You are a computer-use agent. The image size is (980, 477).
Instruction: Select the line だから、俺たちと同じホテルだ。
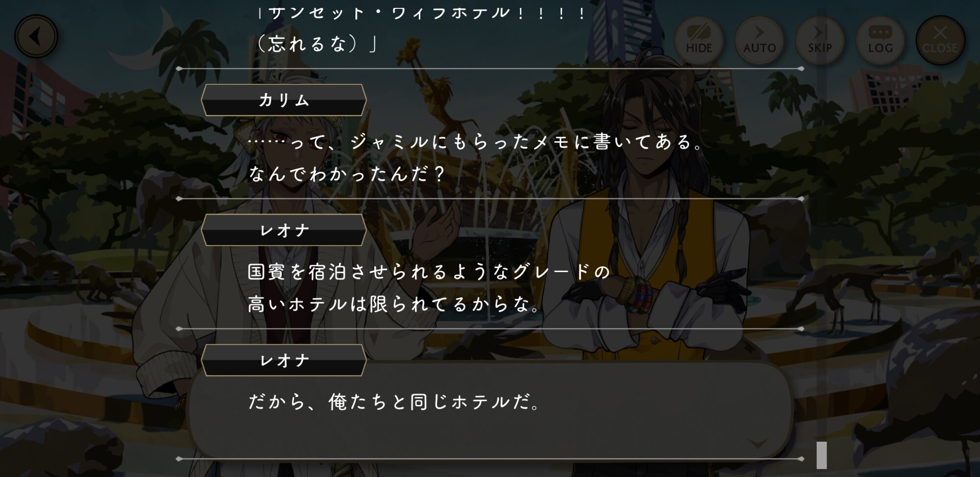[x=394, y=402]
